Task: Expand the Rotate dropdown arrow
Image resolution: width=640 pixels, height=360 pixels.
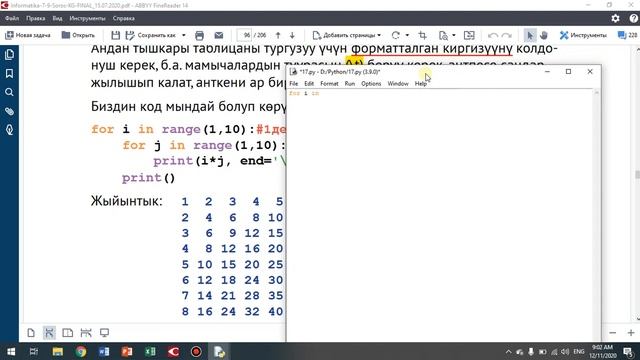Action: coord(407,36)
